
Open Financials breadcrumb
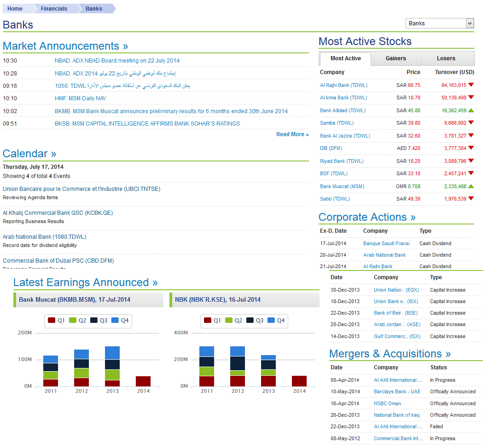pyautogui.click(x=54, y=9)
